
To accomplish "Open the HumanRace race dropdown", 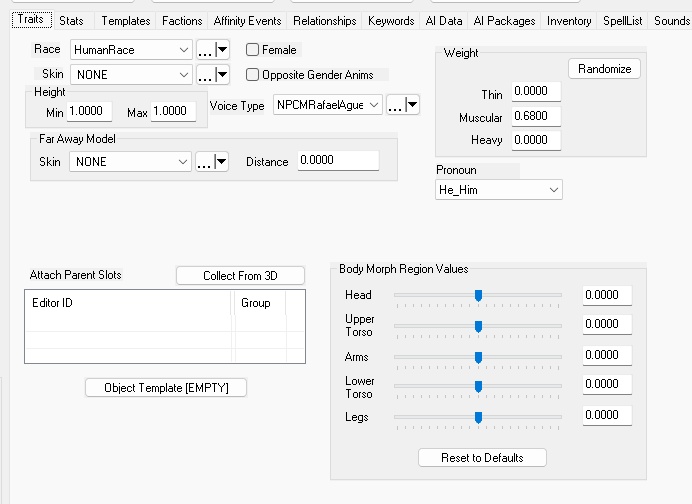I will coord(131,49).
